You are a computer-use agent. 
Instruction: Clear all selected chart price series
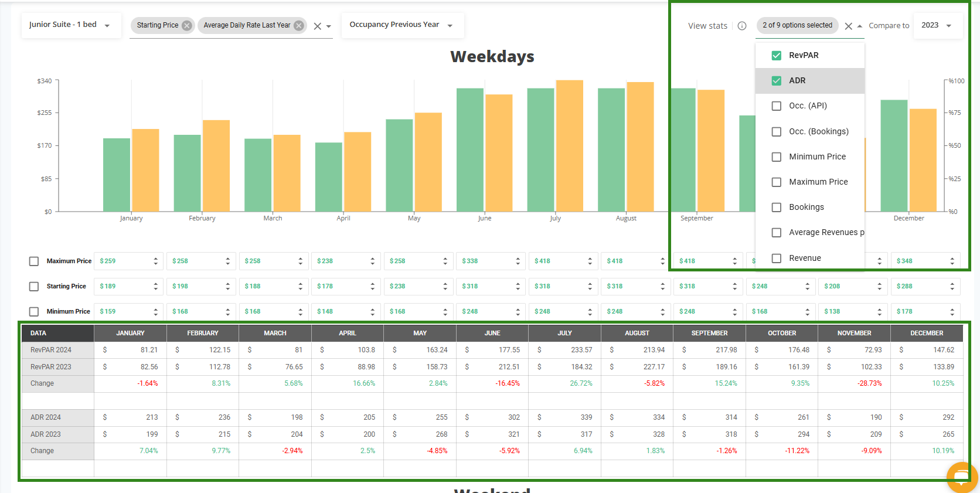click(x=317, y=26)
